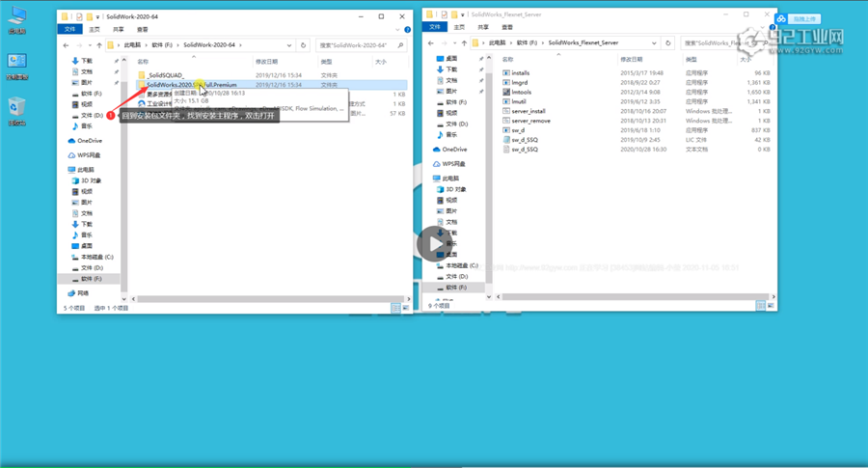
Task: Select 此电脑 in SolidWork-2020-64 navigation pane
Action: 81,170
